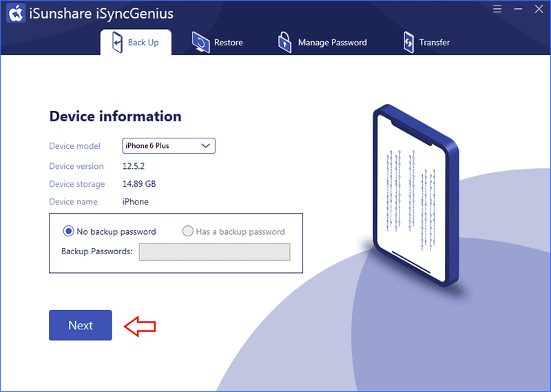
Task: Click the Backup Passwords input field
Action: [x=214, y=252]
